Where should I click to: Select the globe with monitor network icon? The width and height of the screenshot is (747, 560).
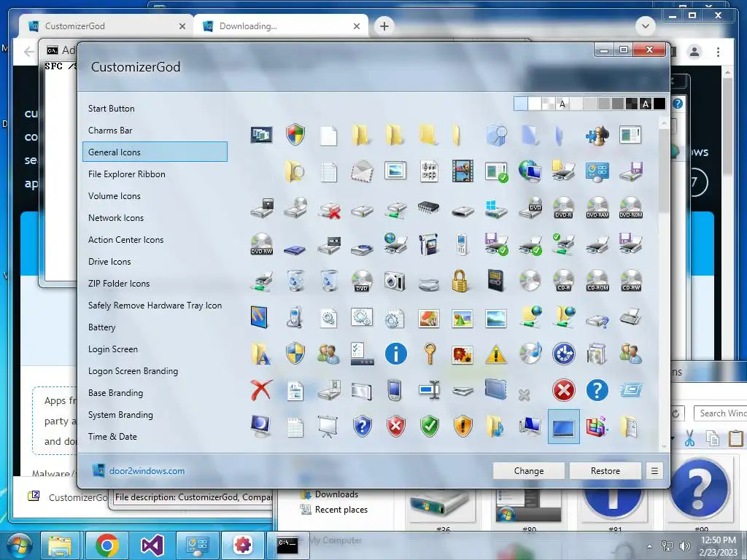[x=530, y=171]
